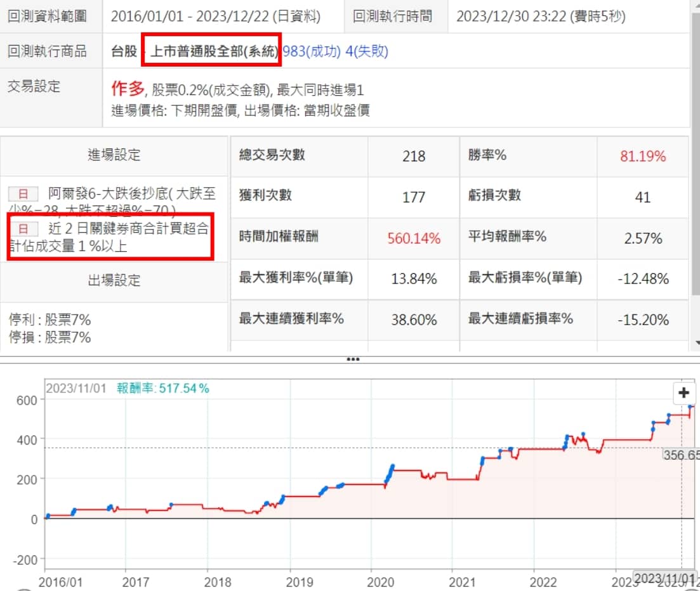Click the 日 badge beside 近2日關鍵券商 condition
Viewport: 700px width, 591px height.
point(22,228)
